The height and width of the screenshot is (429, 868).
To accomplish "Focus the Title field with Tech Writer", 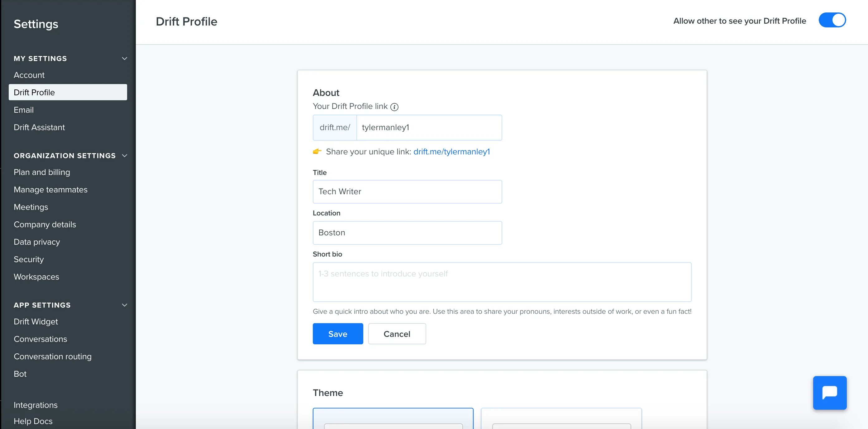I will point(407,191).
